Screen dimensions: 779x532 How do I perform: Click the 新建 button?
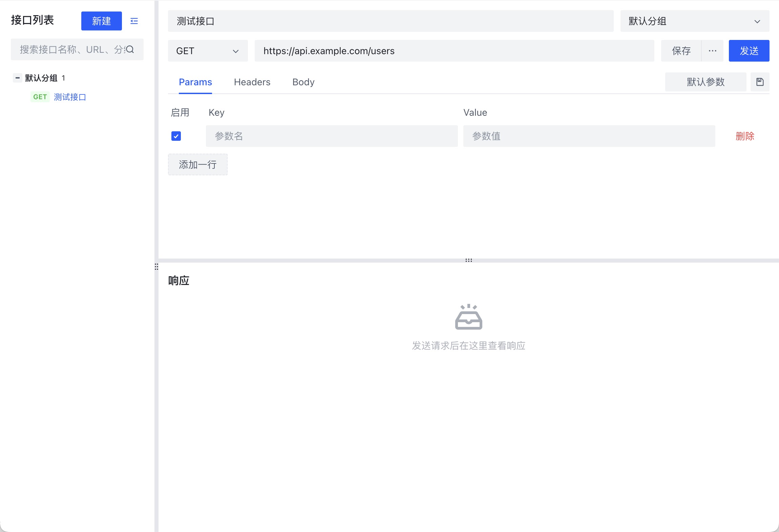[102, 21]
